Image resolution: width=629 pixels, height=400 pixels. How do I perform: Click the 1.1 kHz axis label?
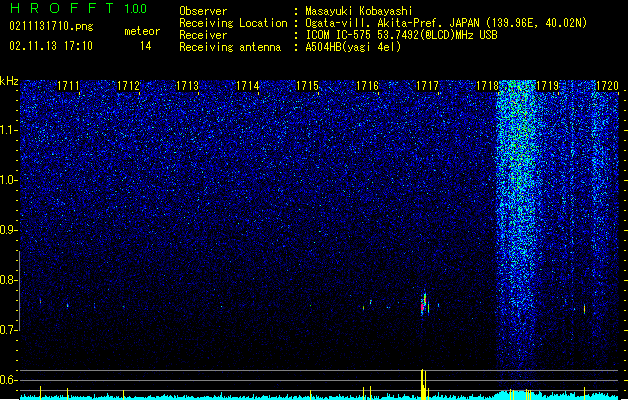(9, 130)
